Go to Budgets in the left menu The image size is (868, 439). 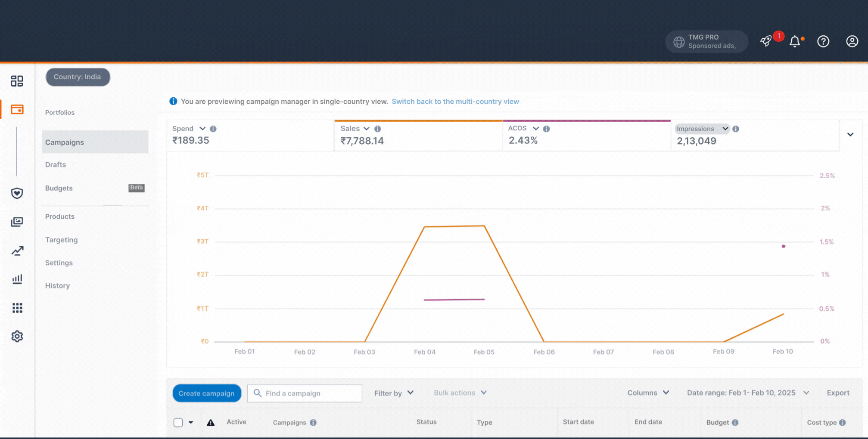pos(59,188)
